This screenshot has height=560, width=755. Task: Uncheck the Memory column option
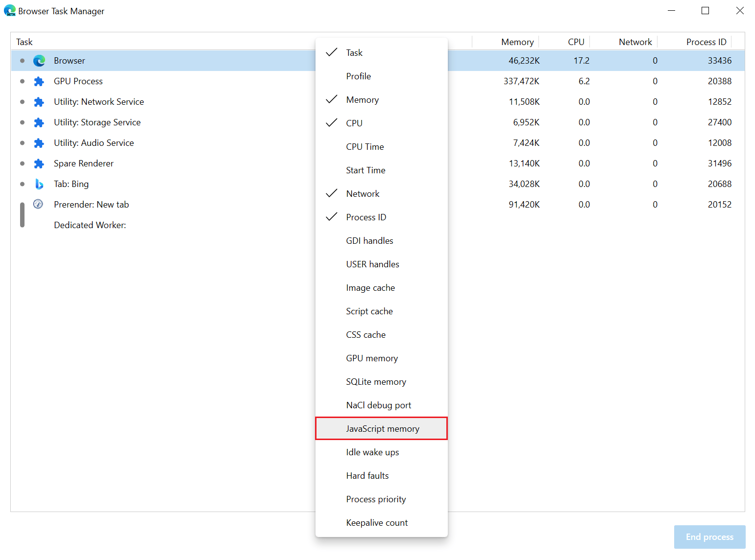coord(362,99)
